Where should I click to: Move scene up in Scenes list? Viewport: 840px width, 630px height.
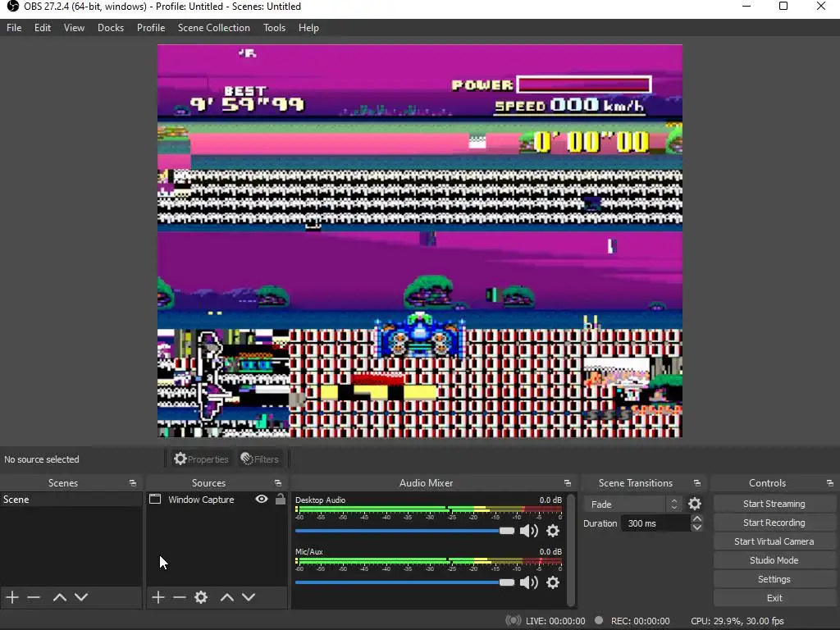pyautogui.click(x=59, y=597)
